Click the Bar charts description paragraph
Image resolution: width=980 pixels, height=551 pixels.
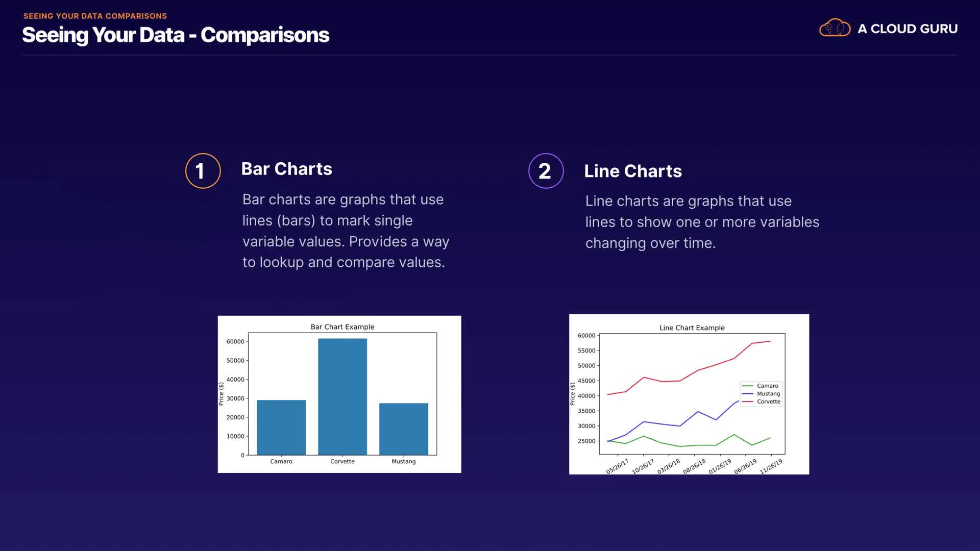click(345, 231)
